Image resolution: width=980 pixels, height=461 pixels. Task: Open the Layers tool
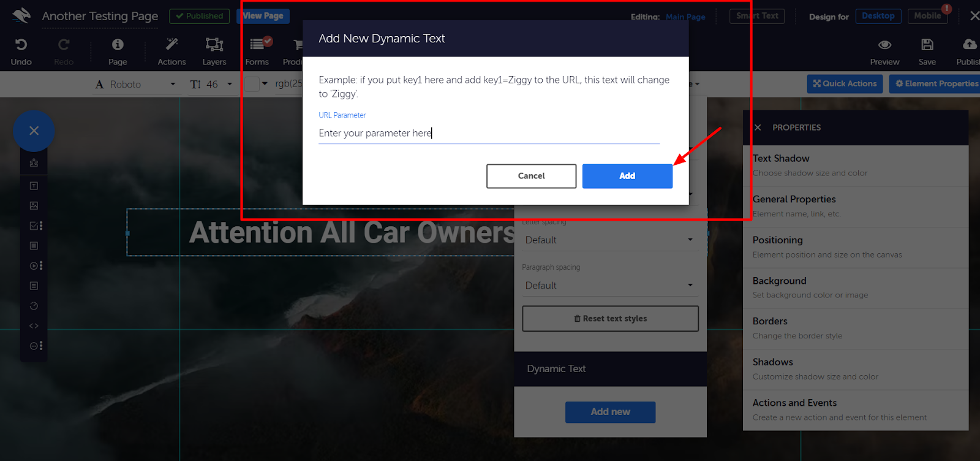pyautogui.click(x=214, y=45)
